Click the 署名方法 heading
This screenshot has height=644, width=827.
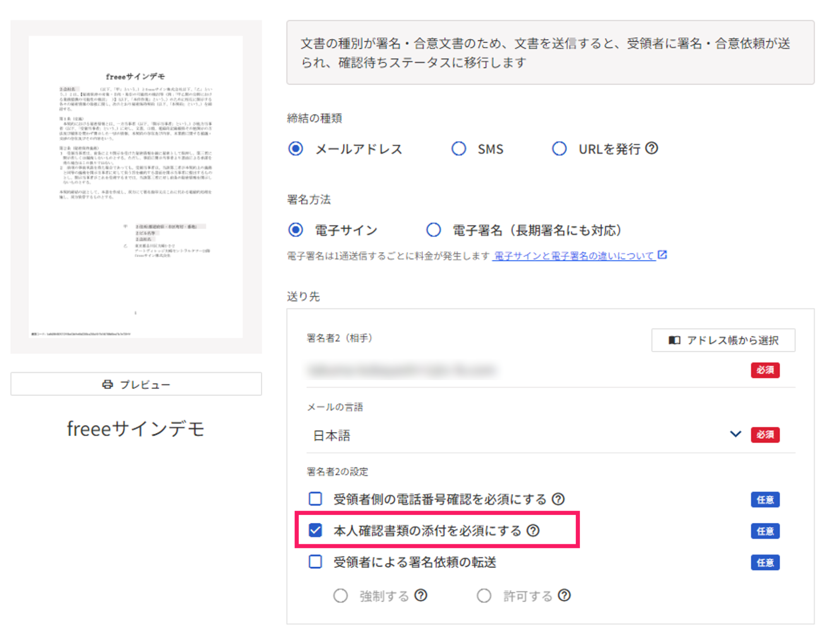309,199
